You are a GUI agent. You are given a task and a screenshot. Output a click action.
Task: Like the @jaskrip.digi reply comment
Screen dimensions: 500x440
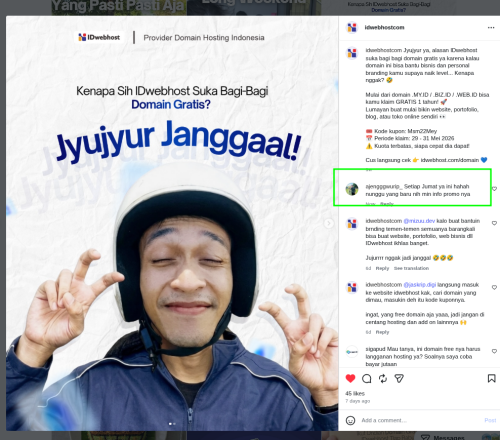494,287
